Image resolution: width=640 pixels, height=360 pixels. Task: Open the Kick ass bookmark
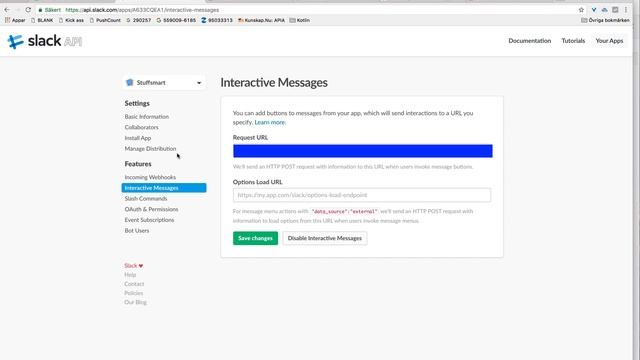pyautogui.click(x=71, y=20)
